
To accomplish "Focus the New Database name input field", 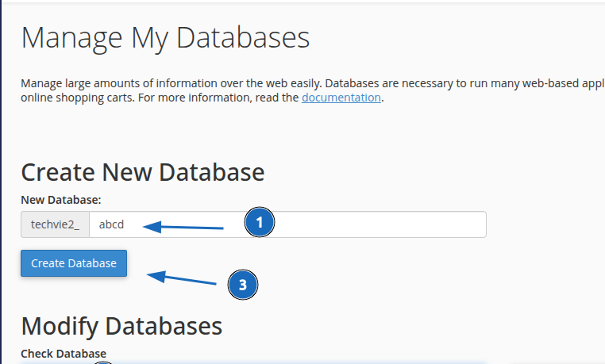I will pyautogui.click(x=287, y=224).
